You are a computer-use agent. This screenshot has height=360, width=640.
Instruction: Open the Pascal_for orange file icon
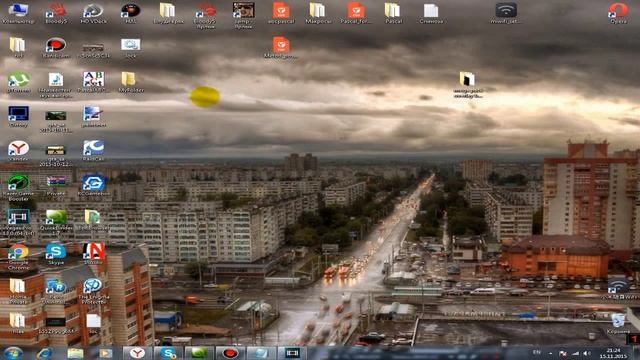coord(356,12)
